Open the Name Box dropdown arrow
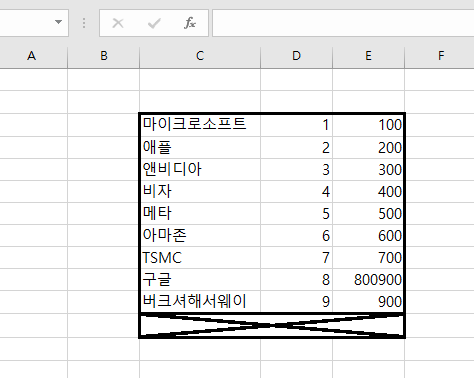The height and width of the screenshot is (378, 474). (x=58, y=22)
